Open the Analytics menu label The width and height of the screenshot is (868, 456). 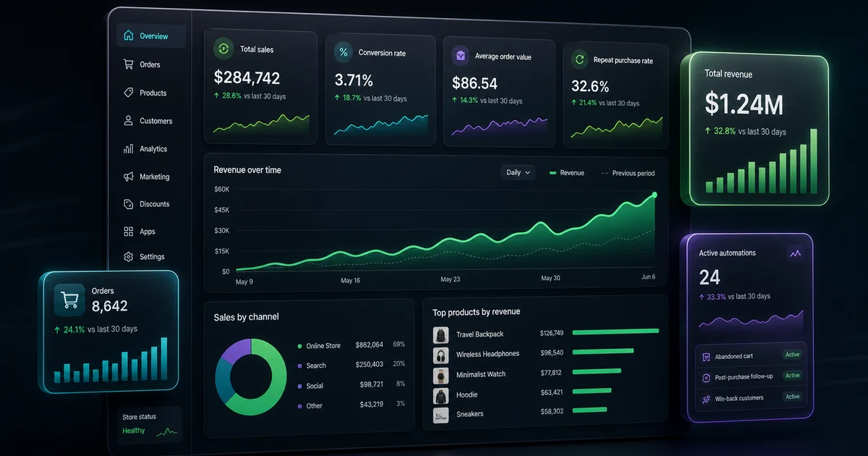pyautogui.click(x=153, y=148)
